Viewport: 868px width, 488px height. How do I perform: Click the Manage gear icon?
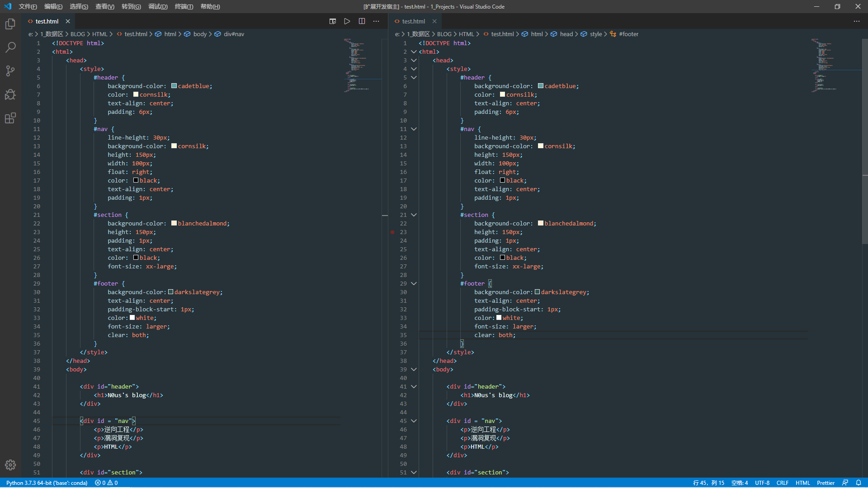click(10, 465)
